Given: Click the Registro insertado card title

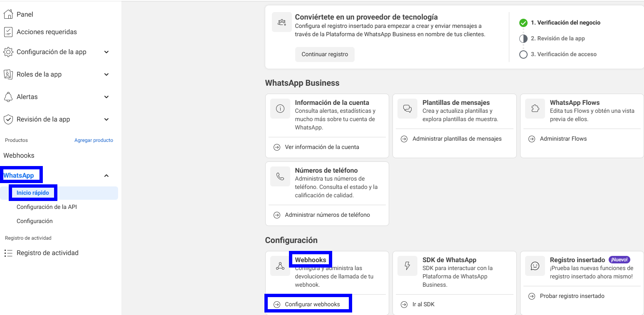Looking at the screenshot, I should pyautogui.click(x=577, y=260).
